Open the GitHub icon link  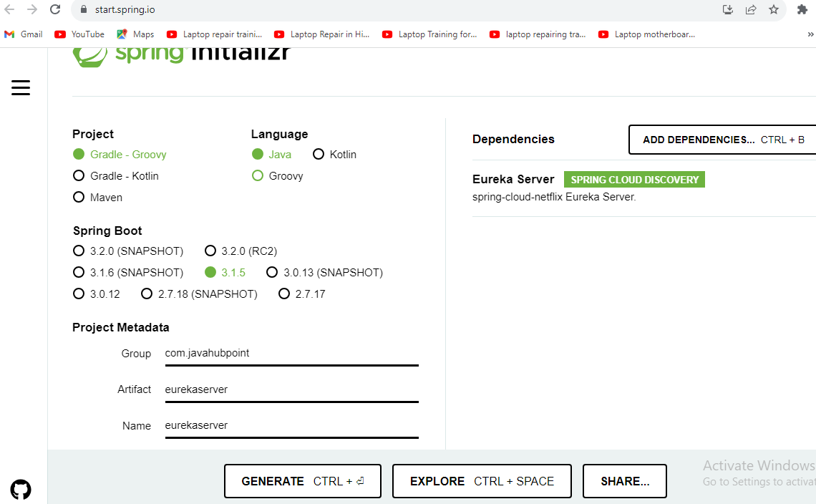pyautogui.click(x=21, y=490)
